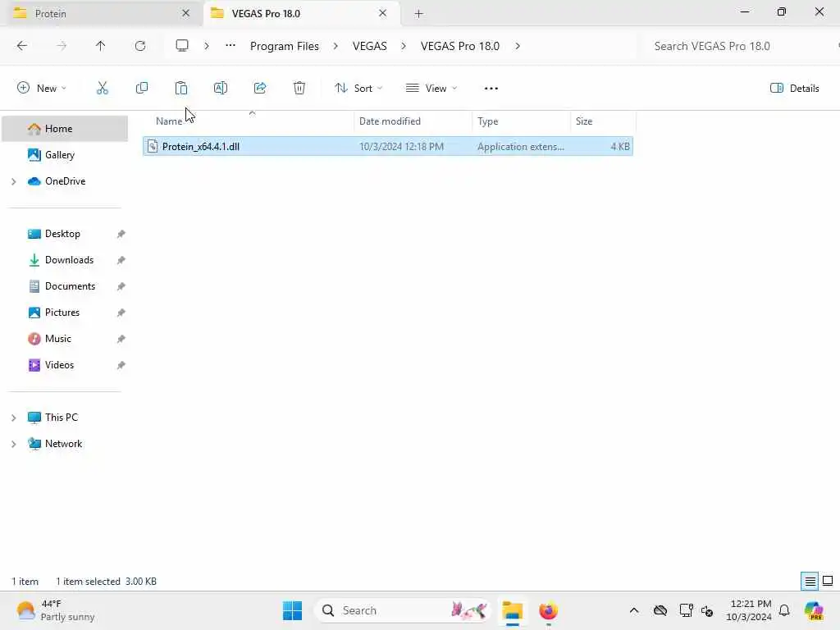Select the Protein_x64.4.1.dll file name

tap(201, 146)
